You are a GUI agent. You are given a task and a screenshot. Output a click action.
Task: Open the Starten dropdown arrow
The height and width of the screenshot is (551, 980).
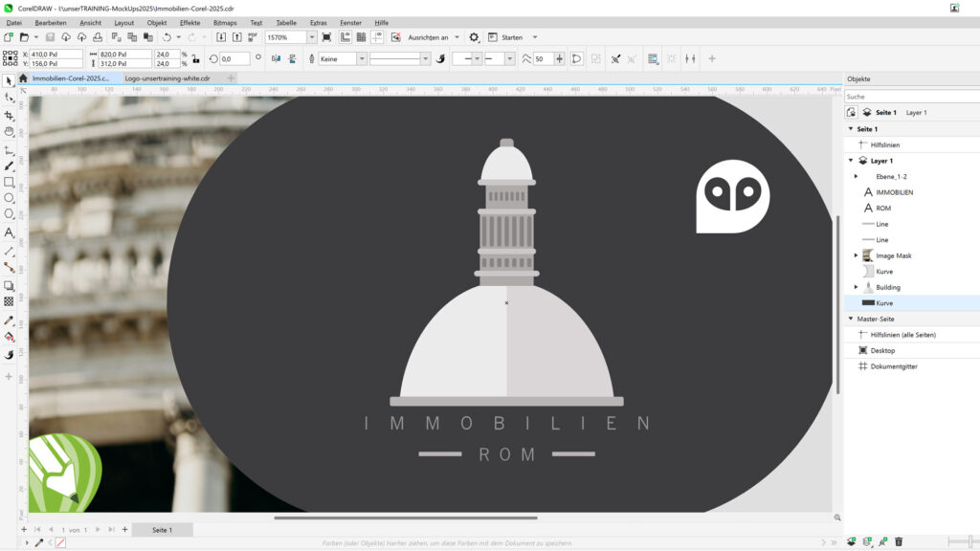coord(535,37)
